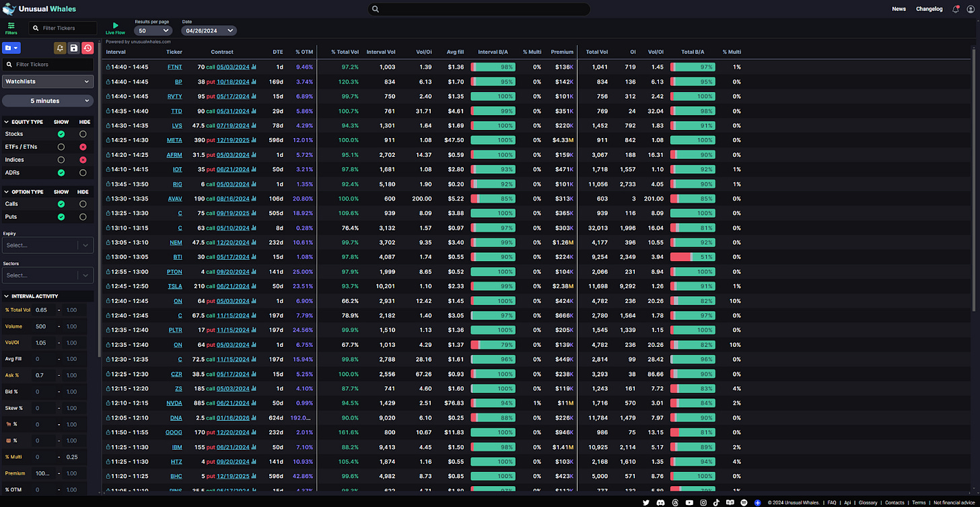Open Changelog in the top bar
Viewport: 980px width, 507px height.
pos(930,9)
